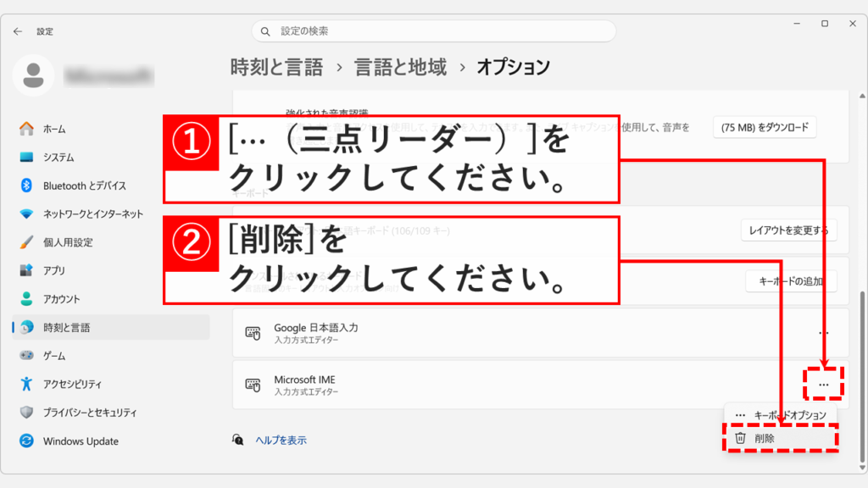
Task: Click the Windows Update sync icon
Action: (26, 441)
